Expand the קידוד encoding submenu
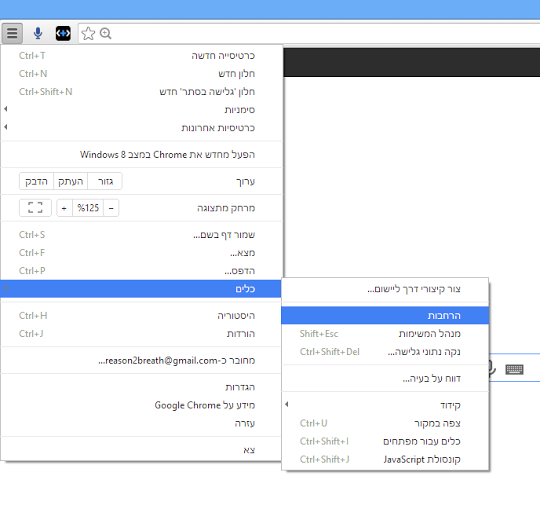Viewport: 540px width, 509px height. (385, 405)
